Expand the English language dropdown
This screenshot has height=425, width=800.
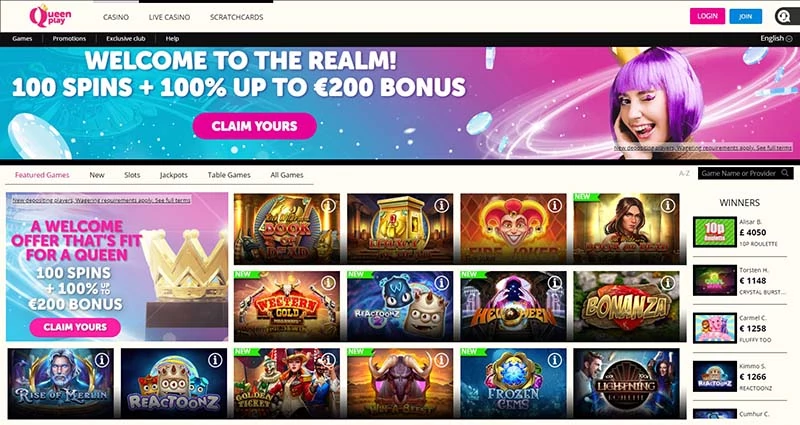(776, 38)
